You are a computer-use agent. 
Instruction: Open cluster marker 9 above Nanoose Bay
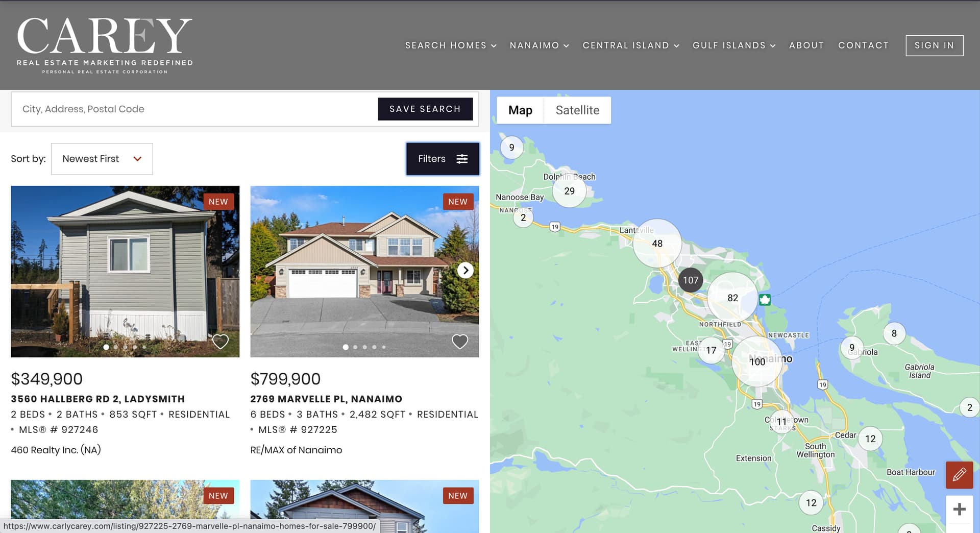pyautogui.click(x=511, y=148)
